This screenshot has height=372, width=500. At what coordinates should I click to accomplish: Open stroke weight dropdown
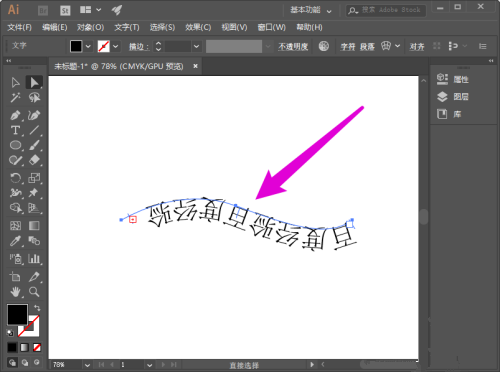tap(197, 46)
